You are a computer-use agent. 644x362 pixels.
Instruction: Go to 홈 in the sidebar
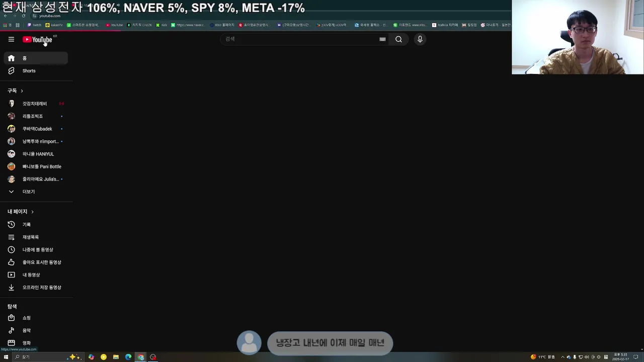coord(36,58)
